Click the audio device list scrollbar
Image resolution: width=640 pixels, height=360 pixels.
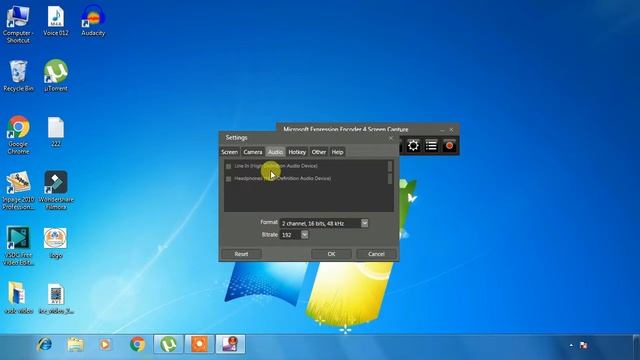(x=390, y=172)
